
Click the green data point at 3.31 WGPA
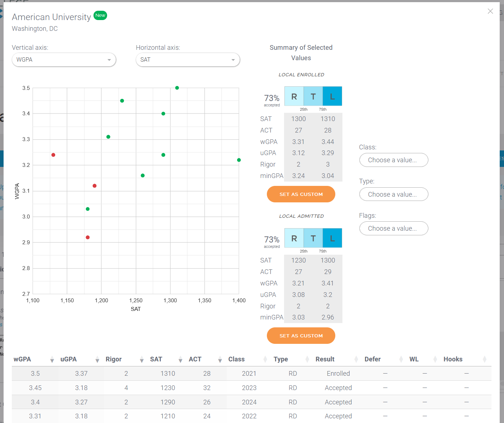pos(109,137)
